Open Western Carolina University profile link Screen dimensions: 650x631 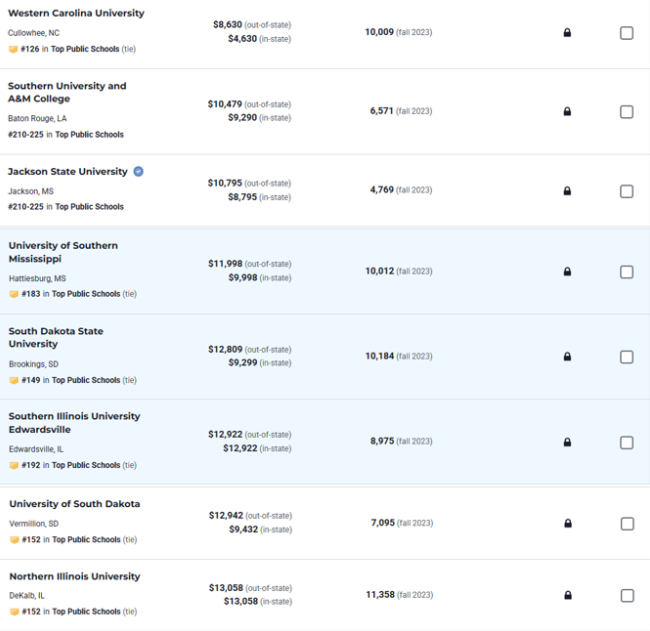coord(76,13)
